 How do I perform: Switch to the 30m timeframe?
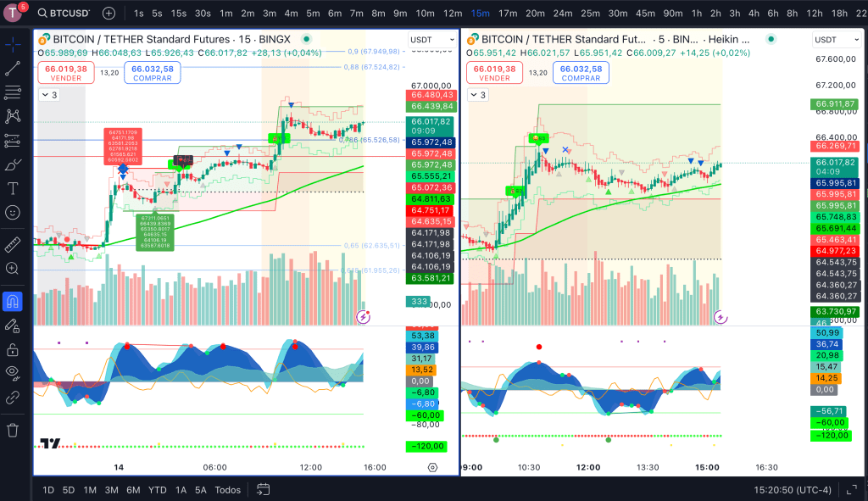click(618, 14)
